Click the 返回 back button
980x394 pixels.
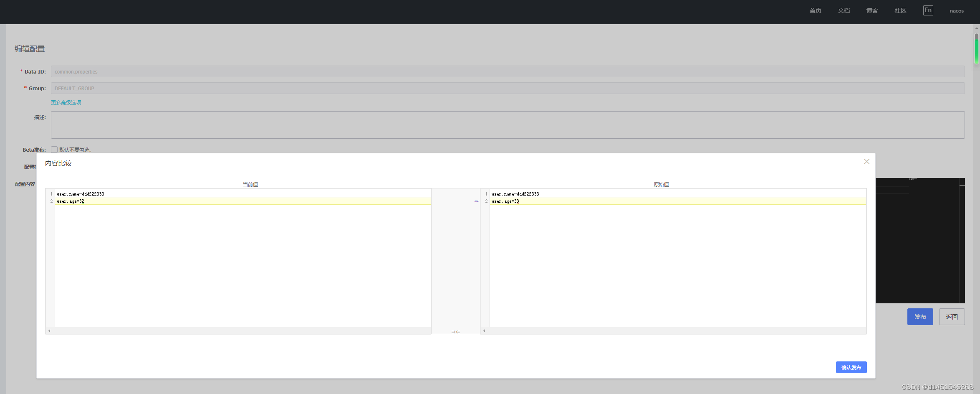pyautogui.click(x=952, y=317)
